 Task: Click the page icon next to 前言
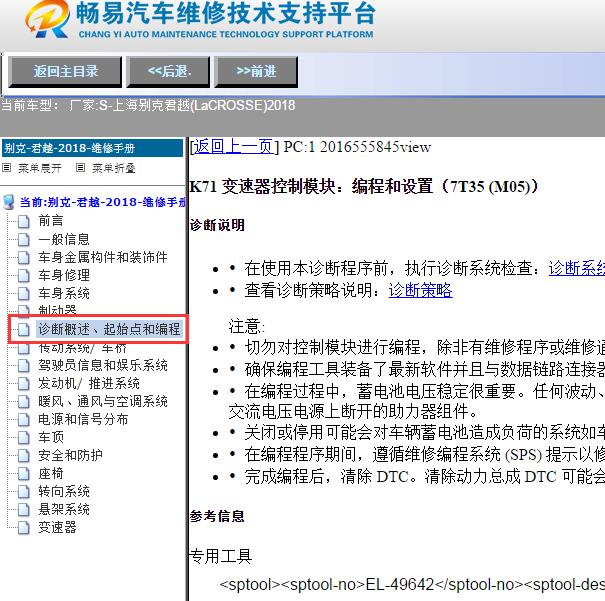24,221
